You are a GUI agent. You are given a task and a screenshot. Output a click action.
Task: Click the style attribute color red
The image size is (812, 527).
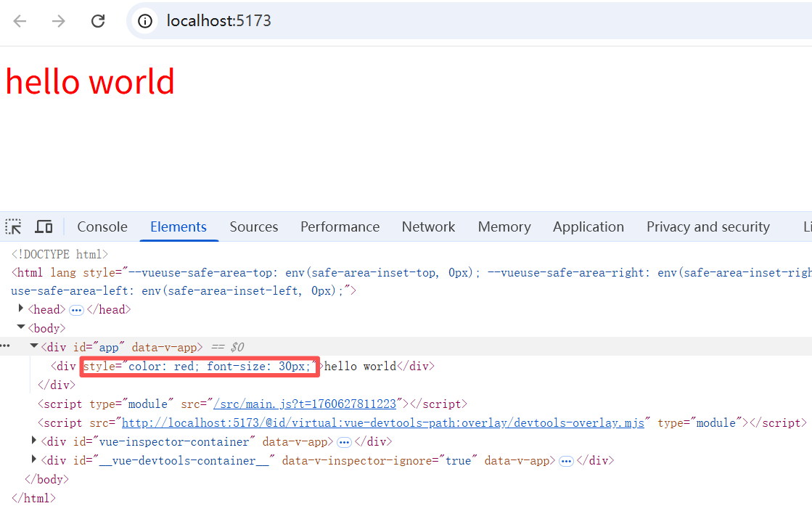pyautogui.click(x=200, y=367)
